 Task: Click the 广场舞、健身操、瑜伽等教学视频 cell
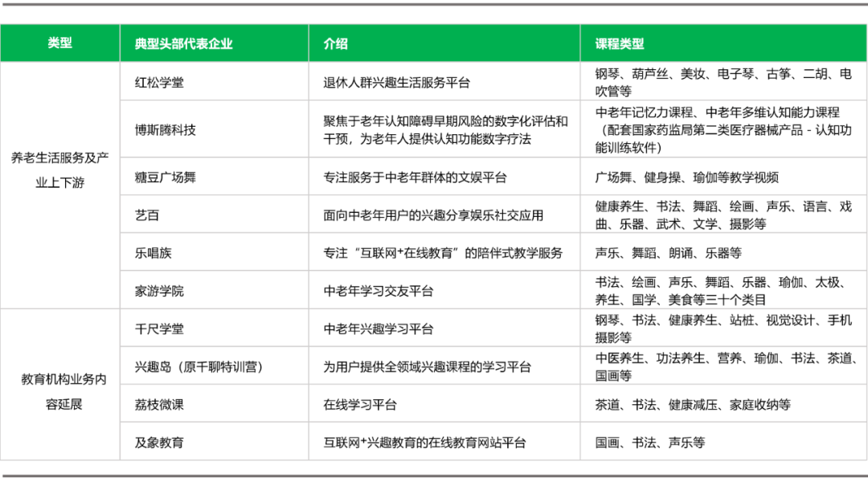(687, 178)
